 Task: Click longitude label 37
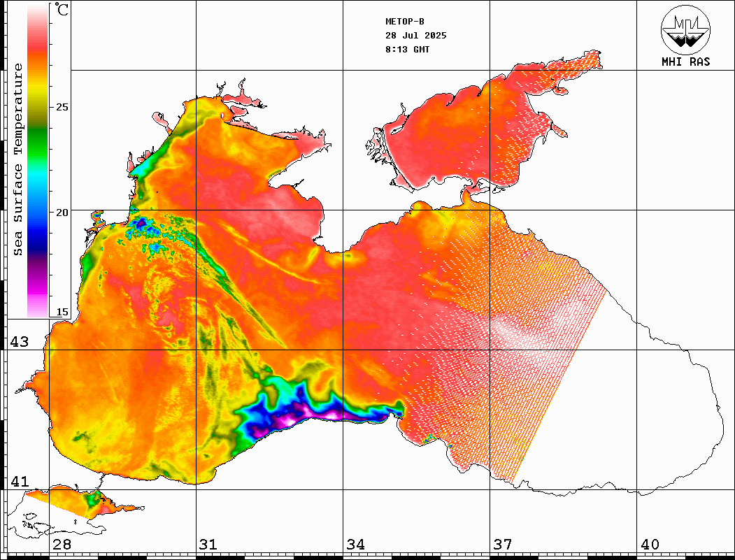503,545
